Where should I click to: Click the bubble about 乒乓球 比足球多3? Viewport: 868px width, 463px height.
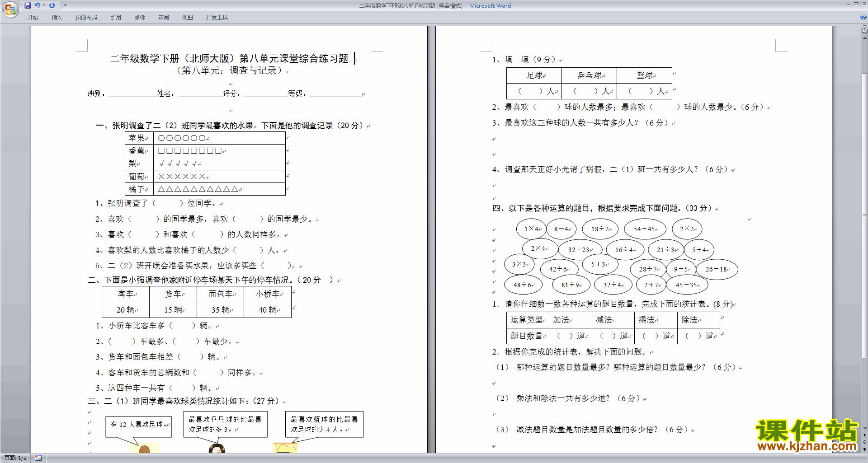[225, 424]
